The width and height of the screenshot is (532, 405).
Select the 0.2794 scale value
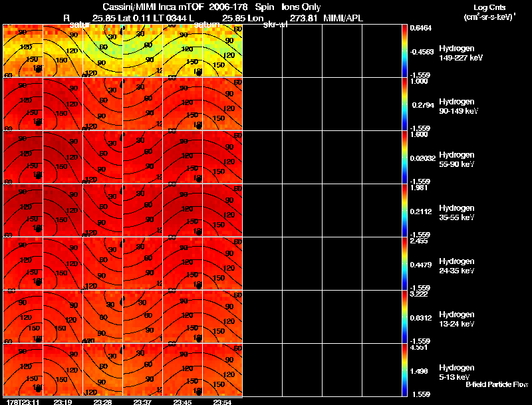click(x=423, y=105)
